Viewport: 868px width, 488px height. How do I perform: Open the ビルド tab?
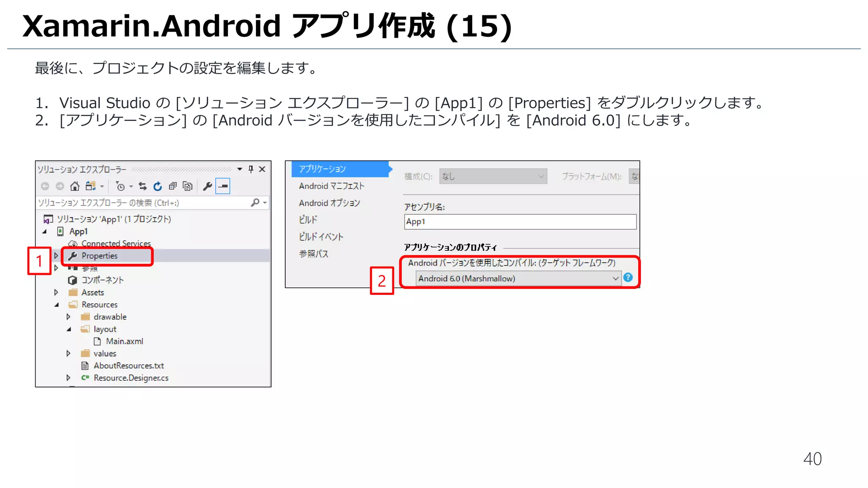308,219
